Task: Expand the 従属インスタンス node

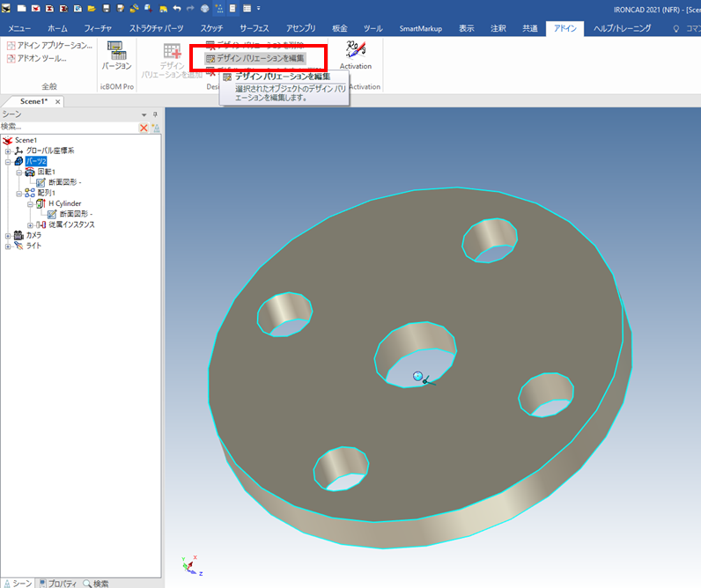Action: click(x=29, y=224)
